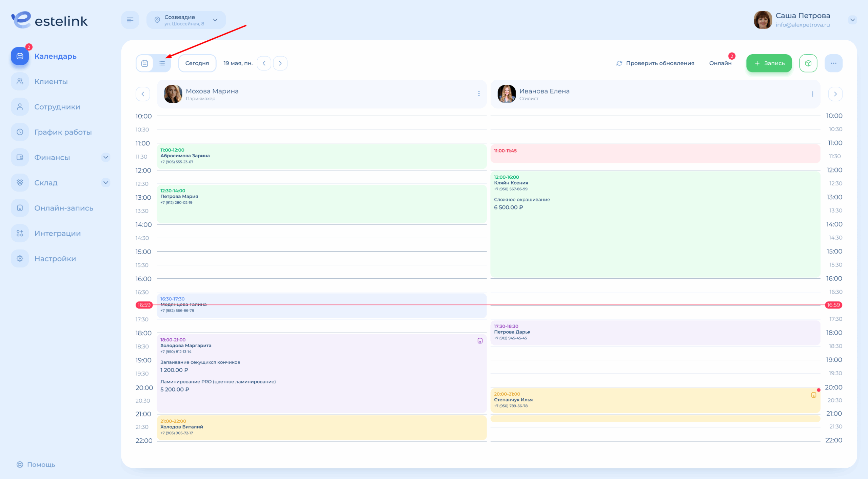Open Иванова Елена column options menu

[x=812, y=94]
